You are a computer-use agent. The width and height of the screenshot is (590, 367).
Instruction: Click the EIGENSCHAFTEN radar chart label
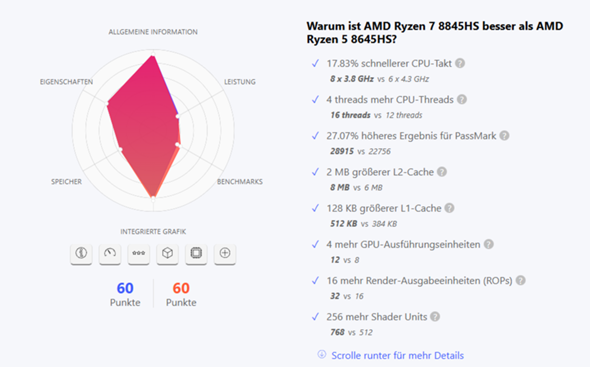point(67,82)
